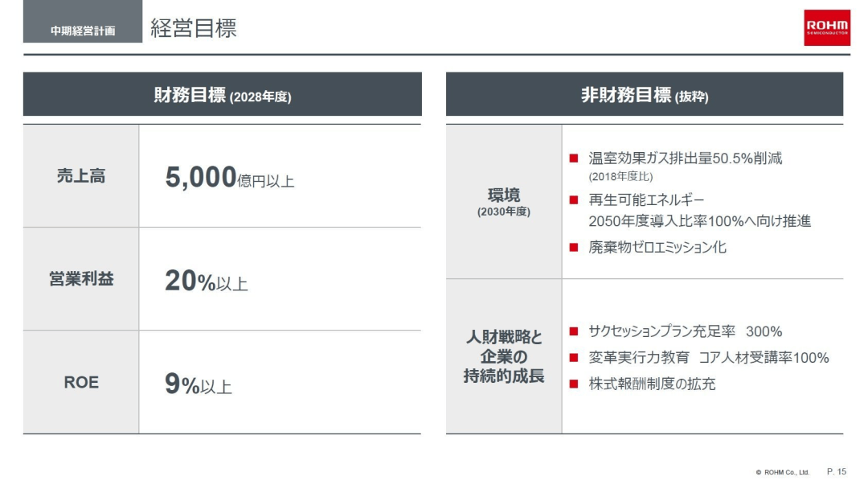Select the 人財戦略と企業の持続的成長 category cell
The image size is (868, 489).
(x=504, y=356)
